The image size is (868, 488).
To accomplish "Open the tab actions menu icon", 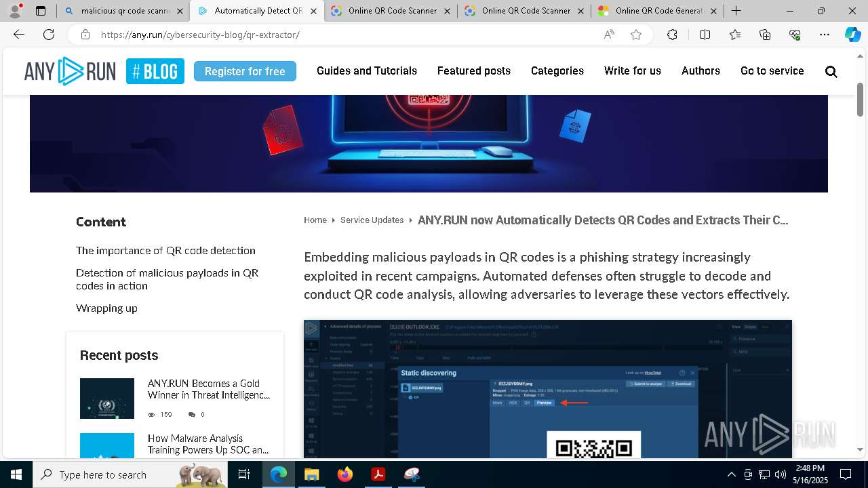I will click(41, 11).
